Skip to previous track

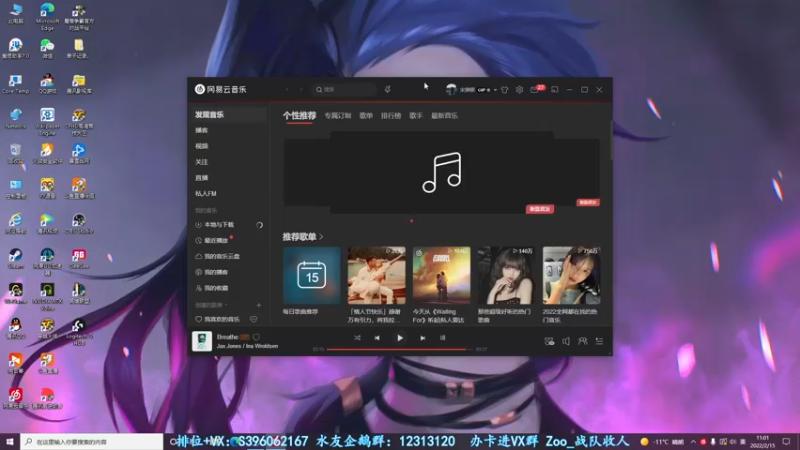[x=377, y=338]
